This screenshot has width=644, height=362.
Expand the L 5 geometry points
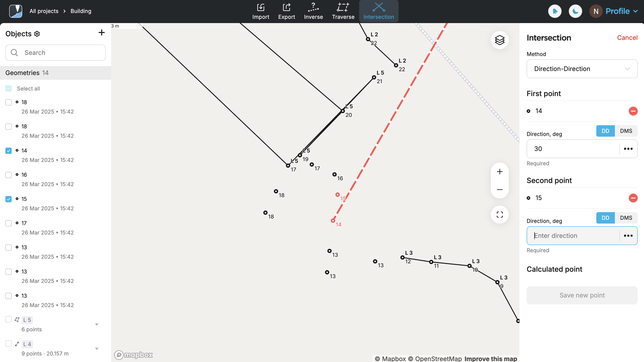pyautogui.click(x=97, y=324)
